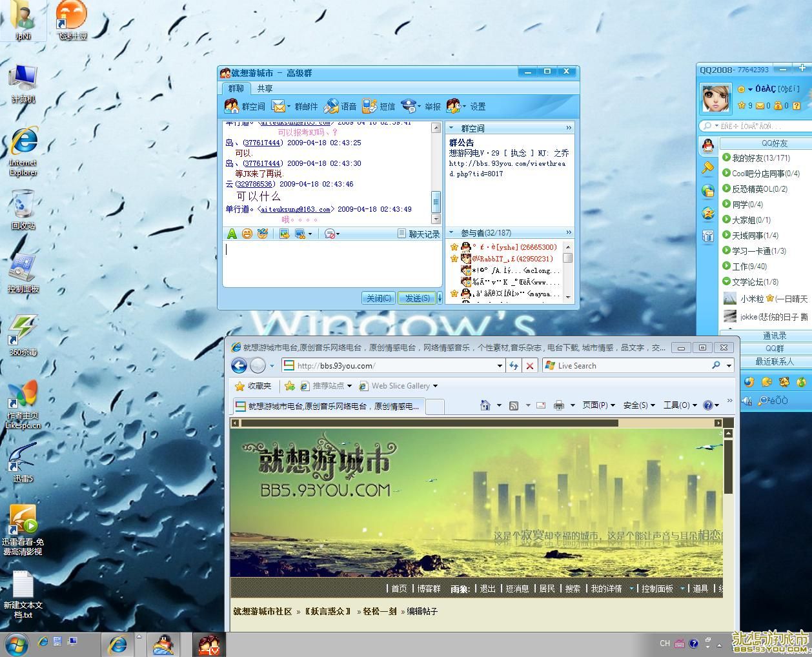The image size is (812, 657).
Task: Open the IE help question mark icon
Action: (x=708, y=405)
